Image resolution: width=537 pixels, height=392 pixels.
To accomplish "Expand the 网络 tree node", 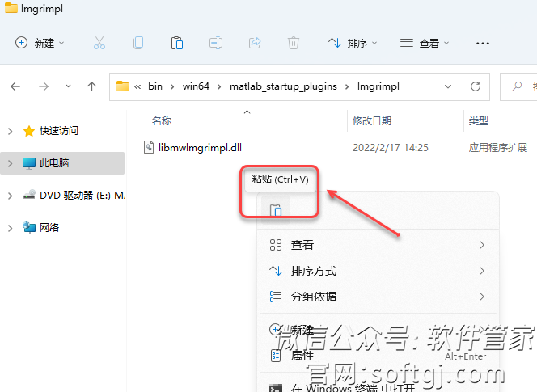I will (x=11, y=228).
